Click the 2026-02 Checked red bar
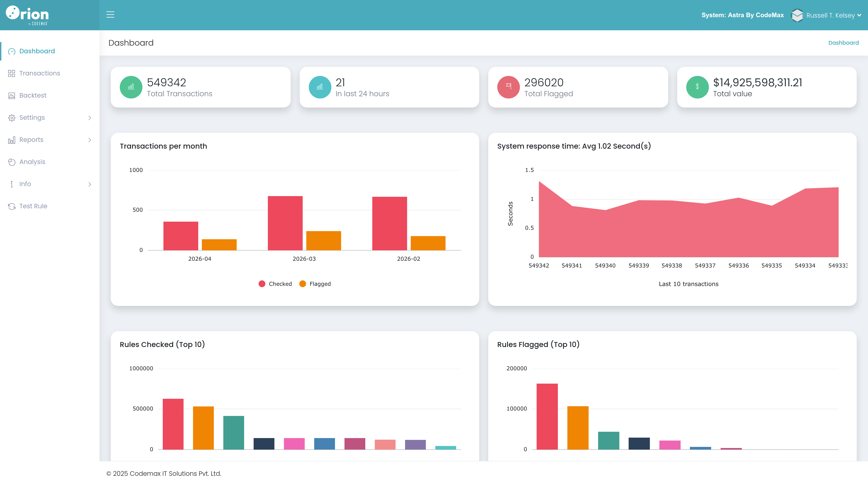Viewport: 868px width, 488px height. 390,223
